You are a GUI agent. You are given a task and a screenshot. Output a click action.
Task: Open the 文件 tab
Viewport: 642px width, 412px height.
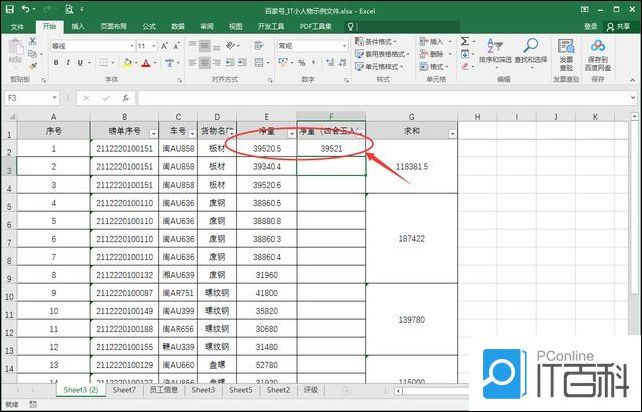click(x=17, y=27)
